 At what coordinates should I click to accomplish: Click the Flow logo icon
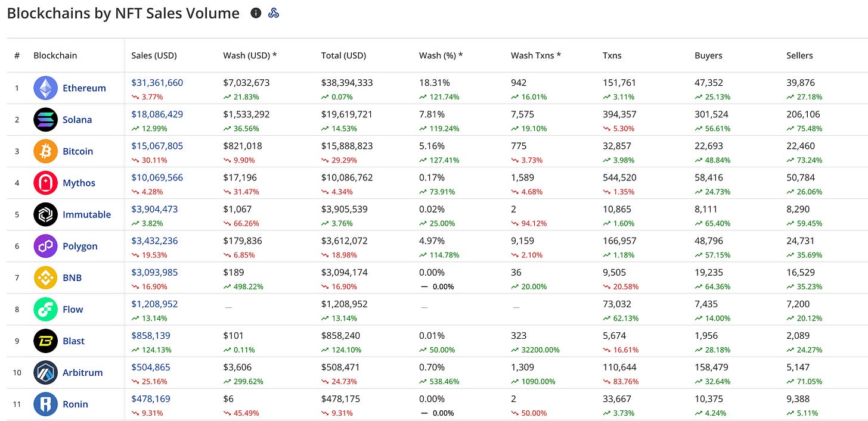45,309
